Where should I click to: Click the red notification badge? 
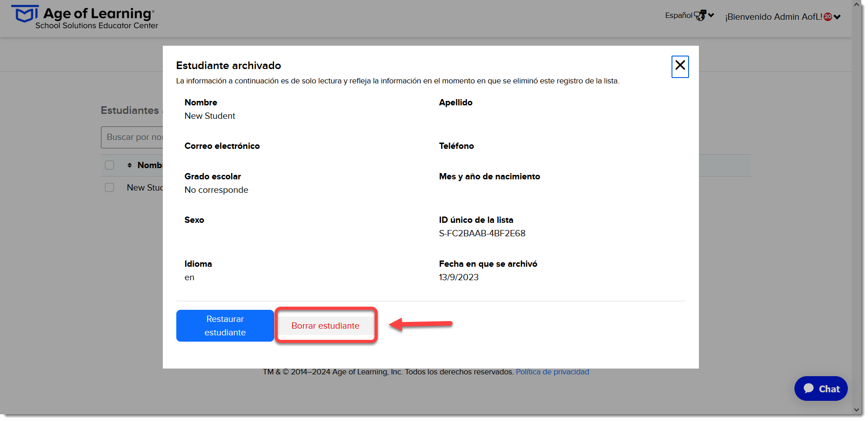pyautogui.click(x=828, y=17)
